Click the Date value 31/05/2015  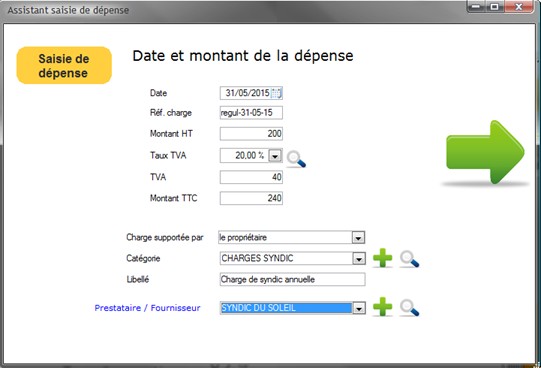pyautogui.click(x=247, y=93)
